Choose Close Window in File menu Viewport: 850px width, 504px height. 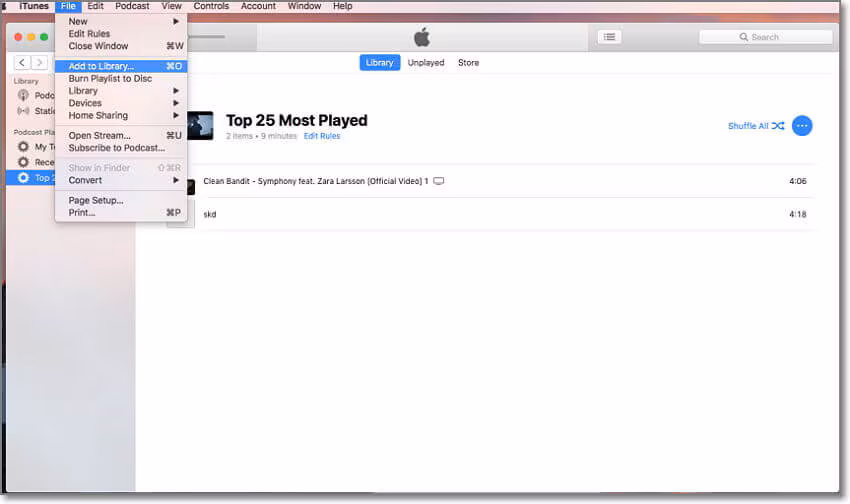coord(121,46)
